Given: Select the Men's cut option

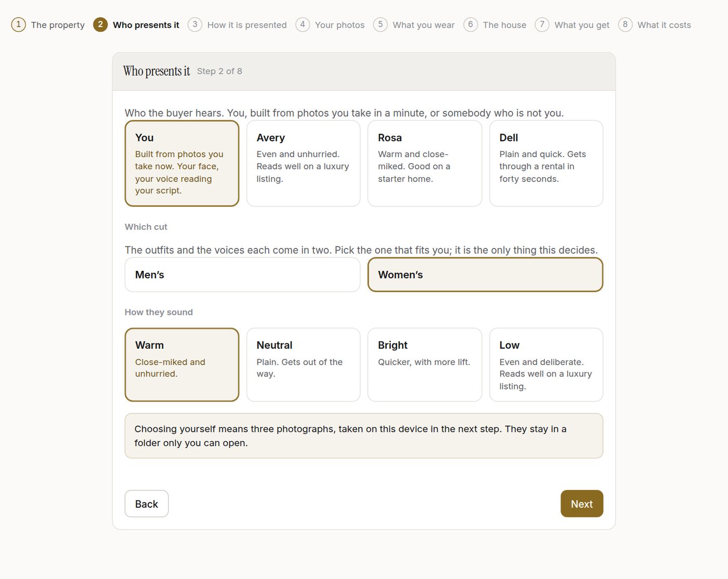Looking at the screenshot, I should pyautogui.click(x=242, y=274).
